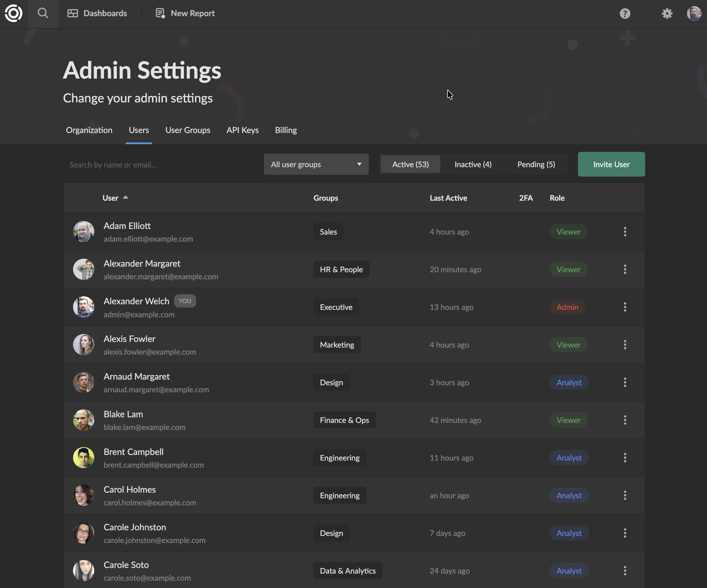Click the Dashboards icon in top bar
This screenshot has width=707, height=588.
72,13
